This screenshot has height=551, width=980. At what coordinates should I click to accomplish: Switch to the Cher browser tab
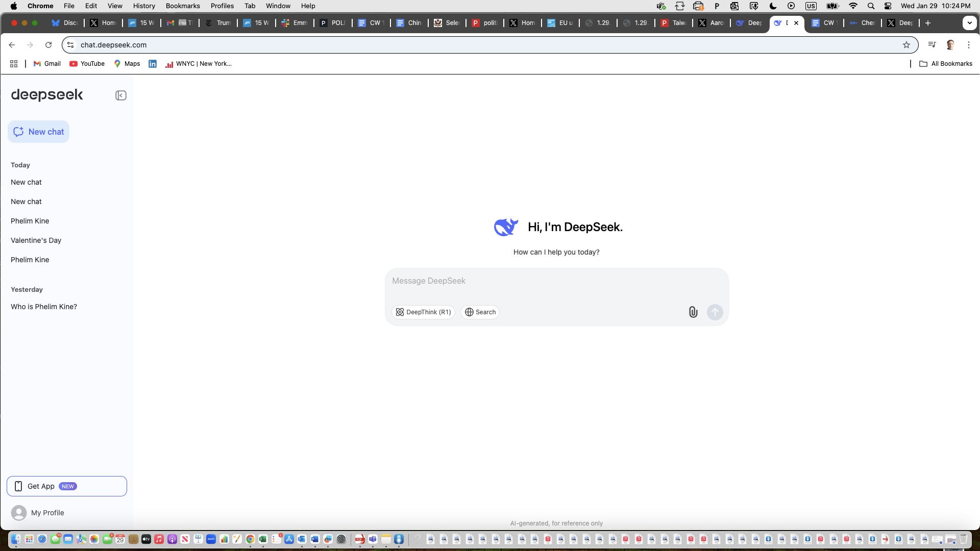click(x=863, y=23)
